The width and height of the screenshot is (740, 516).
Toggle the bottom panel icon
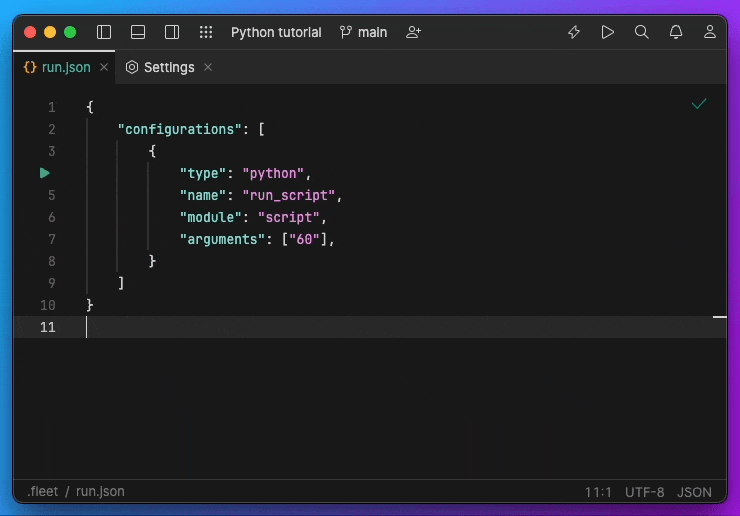138,32
